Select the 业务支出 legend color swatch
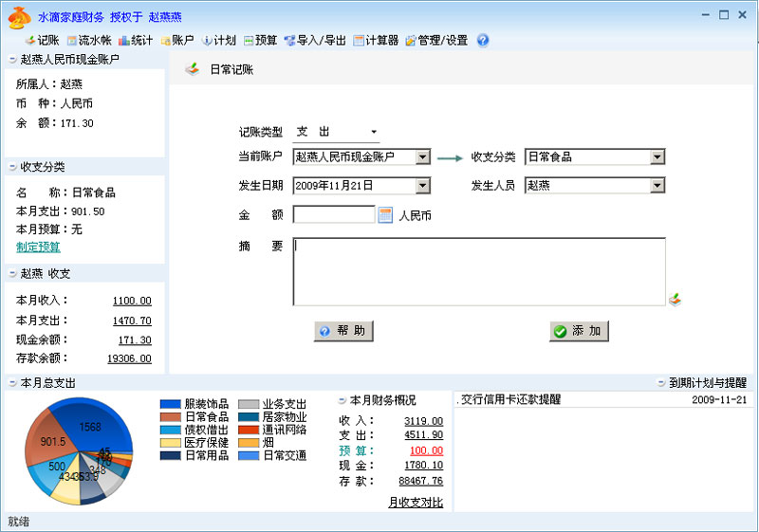Viewport: 759px width, 532px height. (249, 404)
